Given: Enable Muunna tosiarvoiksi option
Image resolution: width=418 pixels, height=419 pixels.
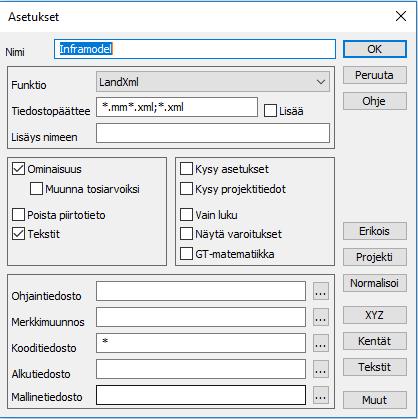Looking at the screenshot, I should [36, 189].
